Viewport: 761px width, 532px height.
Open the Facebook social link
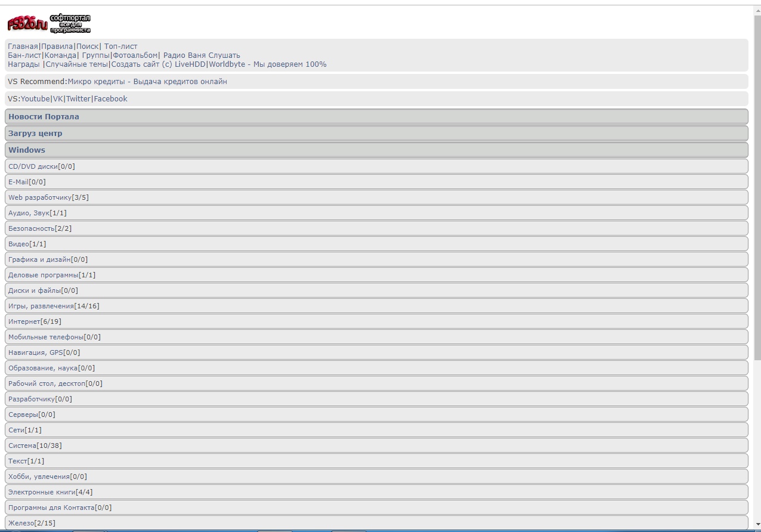pos(110,99)
